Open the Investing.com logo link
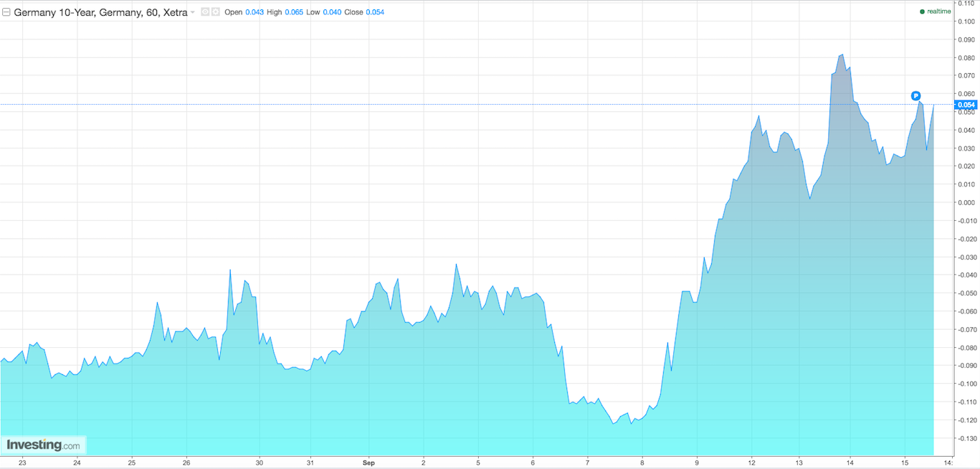This screenshot has height=469, width=980. coord(44,445)
